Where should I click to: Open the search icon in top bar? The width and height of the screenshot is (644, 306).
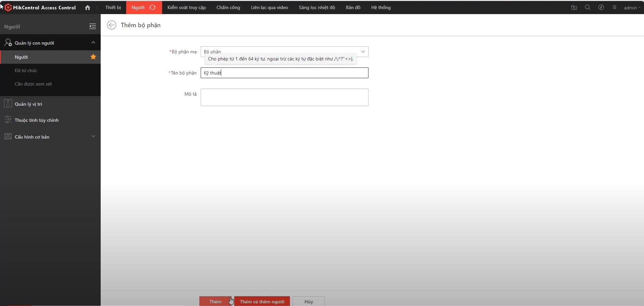click(588, 7)
